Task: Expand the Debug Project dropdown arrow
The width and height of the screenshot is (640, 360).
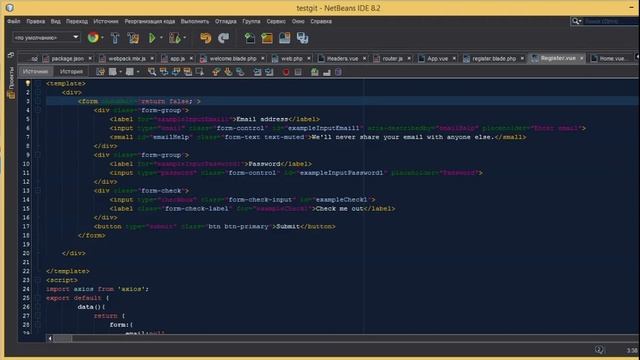Action: pos(185,38)
